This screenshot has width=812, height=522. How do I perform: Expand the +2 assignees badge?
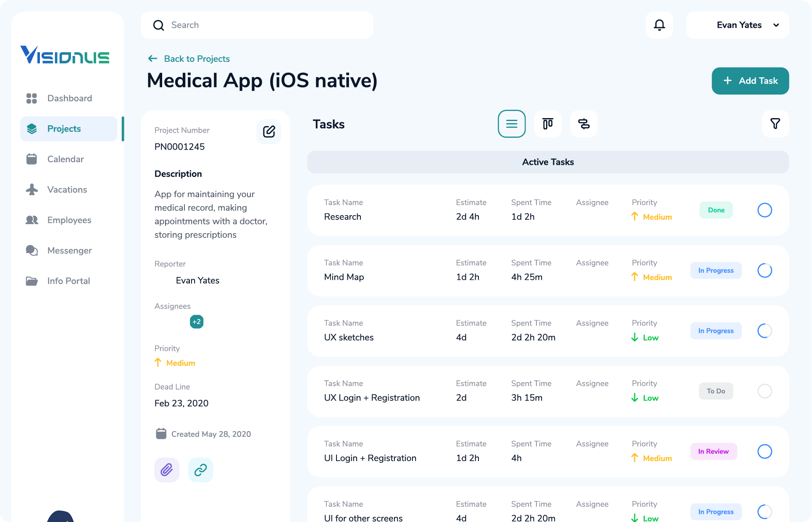(x=197, y=322)
